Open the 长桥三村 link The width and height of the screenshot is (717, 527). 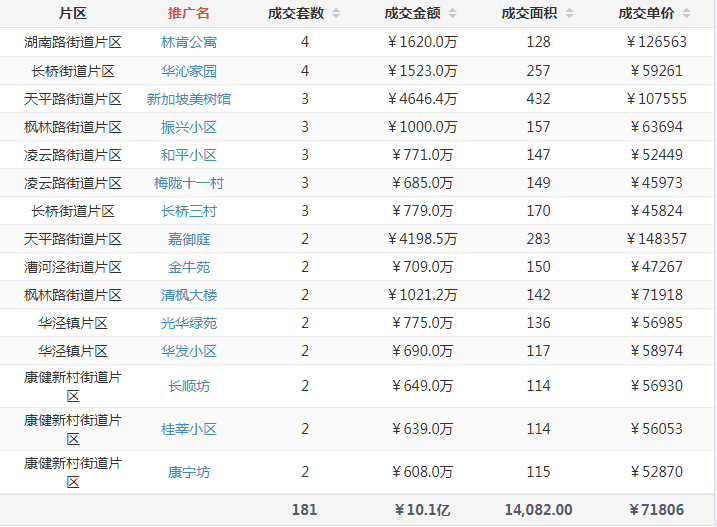coord(189,211)
